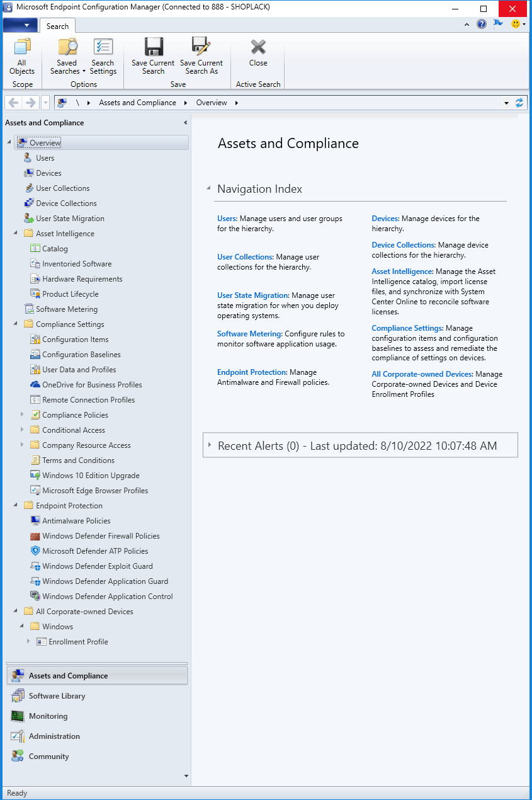Select Windows Defender Exploit Guard
Viewport: 532px width, 800px height.
coord(97,566)
